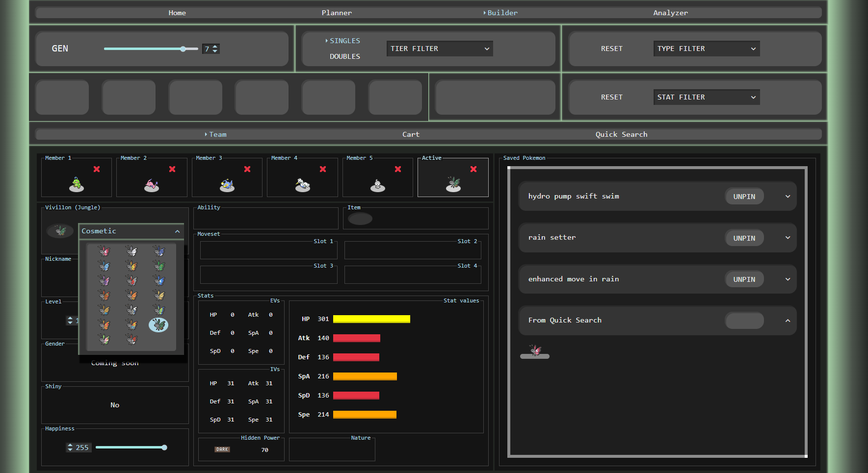This screenshot has width=868, height=473.
Task: Remove Member 2 with red X
Action: pos(172,169)
